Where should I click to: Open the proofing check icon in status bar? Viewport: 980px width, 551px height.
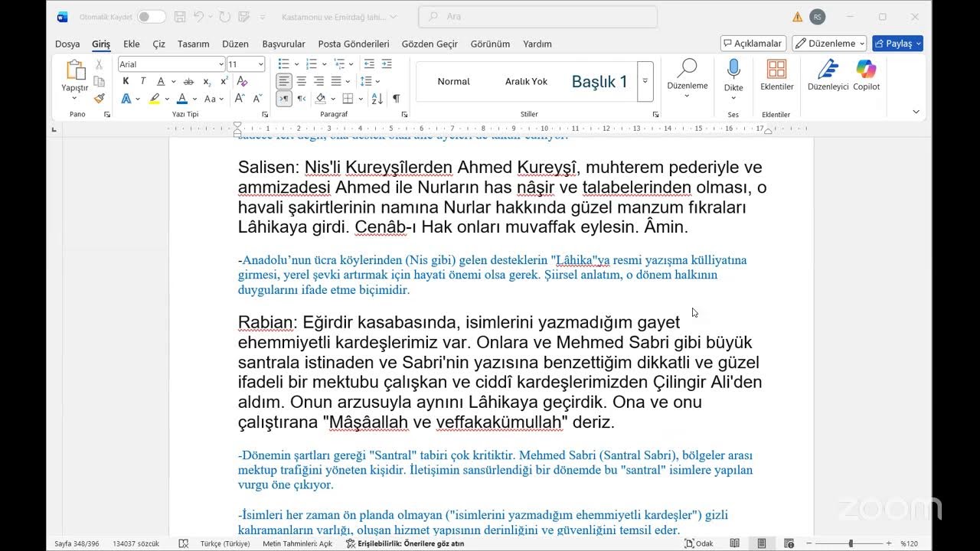[x=184, y=543]
